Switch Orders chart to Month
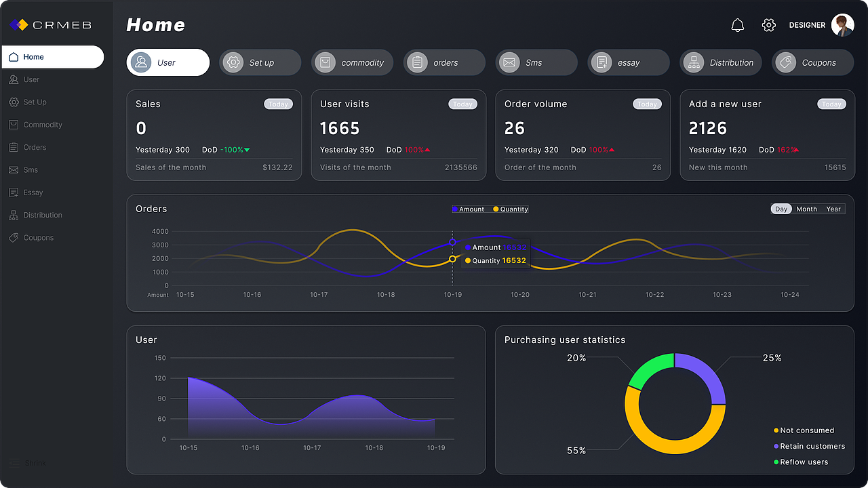The height and width of the screenshot is (488, 868). (807, 209)
